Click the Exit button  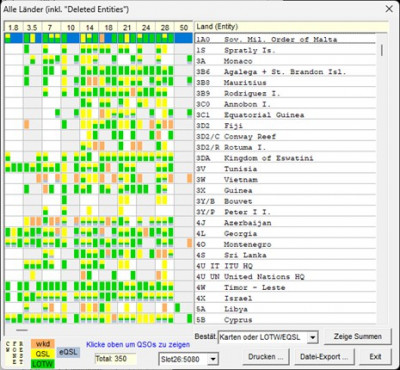click(375, 357)
